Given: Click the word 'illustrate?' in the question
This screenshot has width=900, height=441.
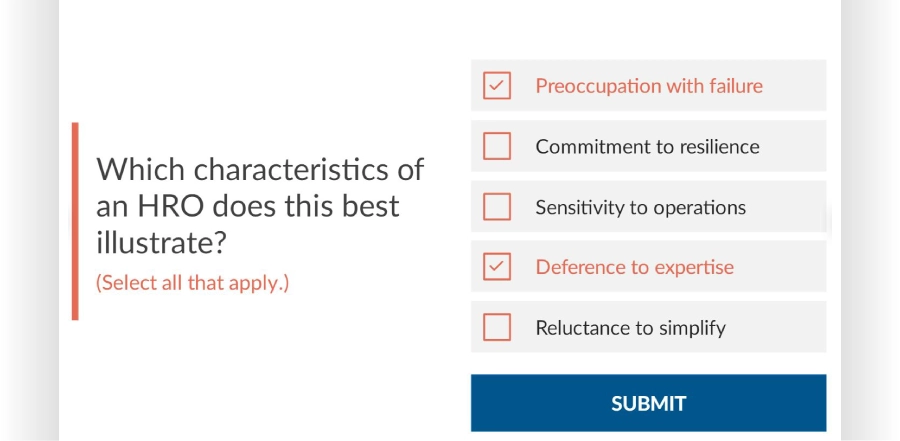Looking at the screenshot, I should 161,243.
